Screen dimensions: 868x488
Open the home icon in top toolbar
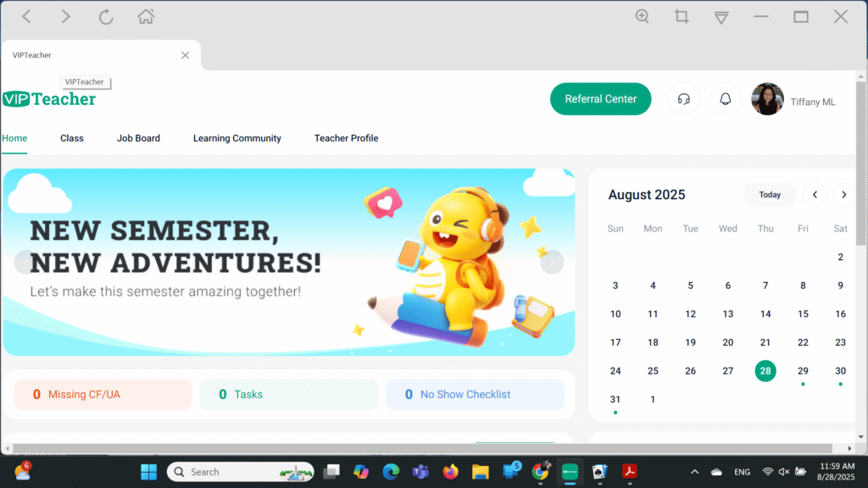tap(146, 17)
